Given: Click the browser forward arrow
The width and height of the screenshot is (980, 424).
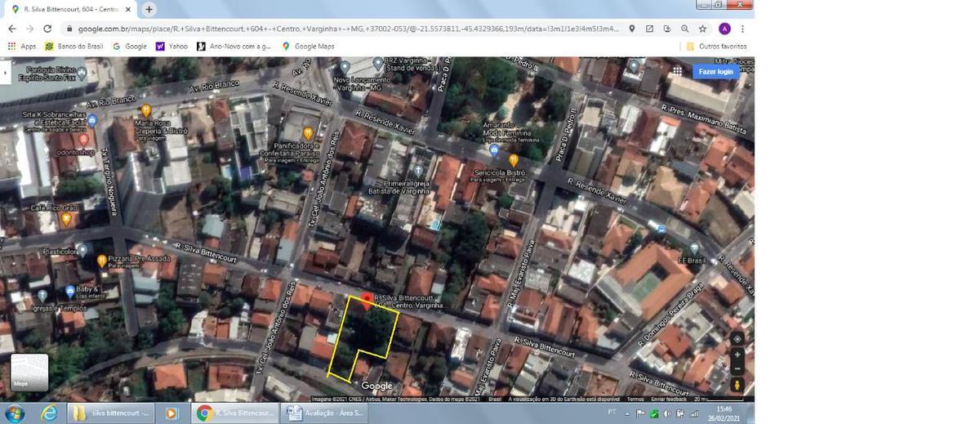Looking at the screenshot, I should (x=29, y=29).
